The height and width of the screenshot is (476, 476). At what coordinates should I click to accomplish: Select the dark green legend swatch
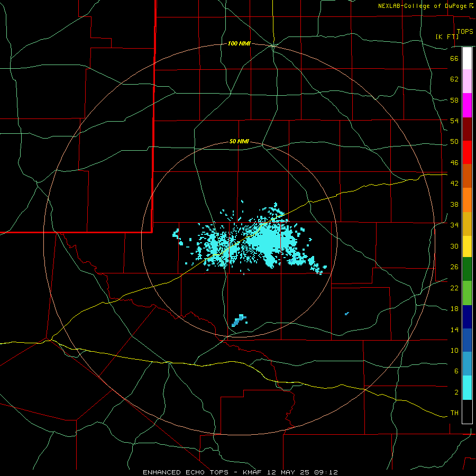(467, 269)
